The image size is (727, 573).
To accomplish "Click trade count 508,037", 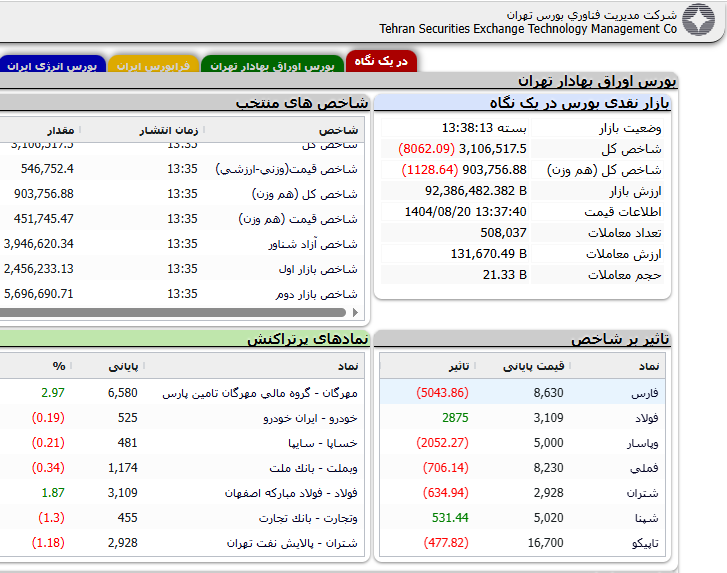I will (x=504, y=233).
